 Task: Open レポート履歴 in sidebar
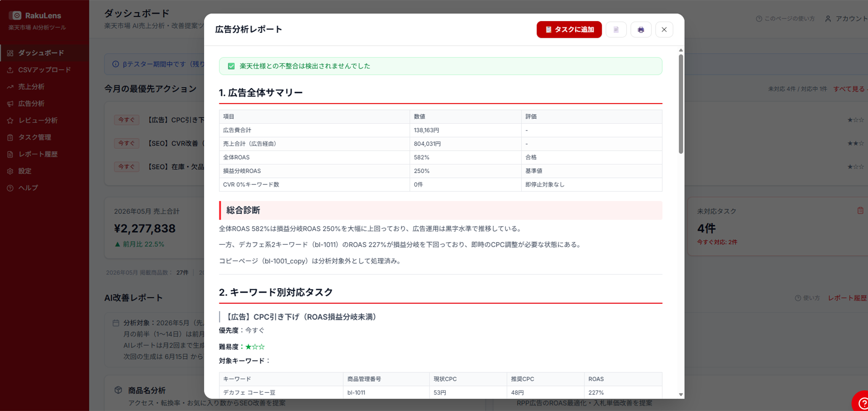pos(44,154)
